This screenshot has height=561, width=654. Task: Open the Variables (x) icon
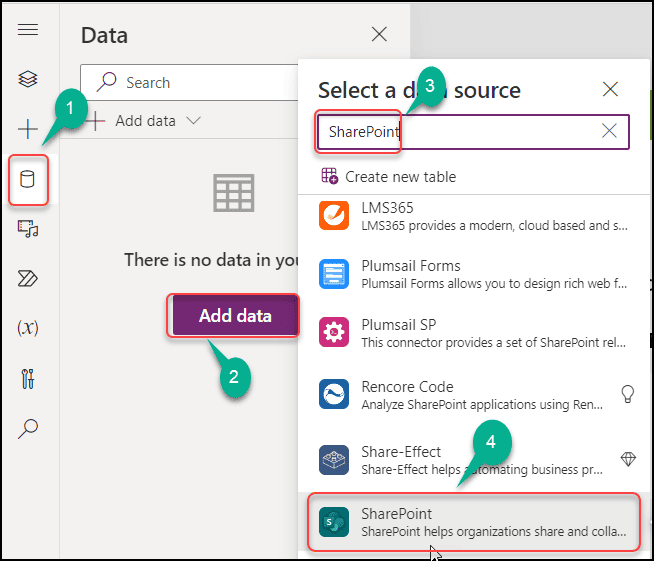pos(28,328)
